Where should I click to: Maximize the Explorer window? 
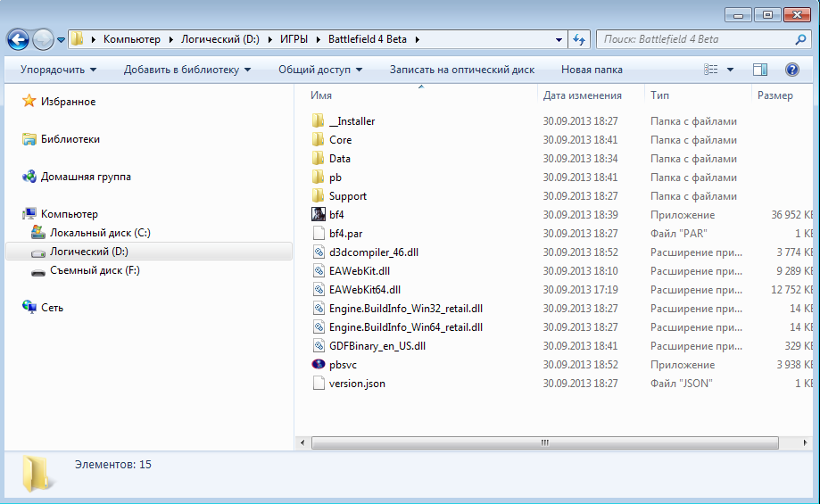tap(767, 15)
